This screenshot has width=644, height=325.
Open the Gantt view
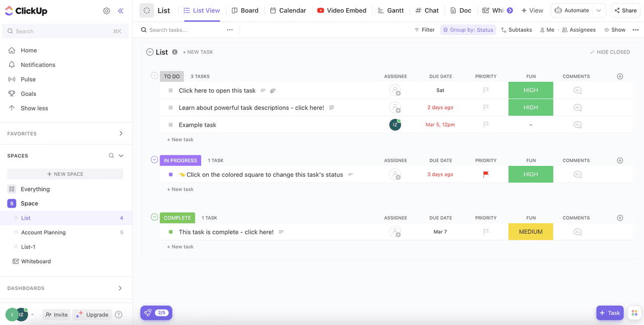click(x=391, y=10)
